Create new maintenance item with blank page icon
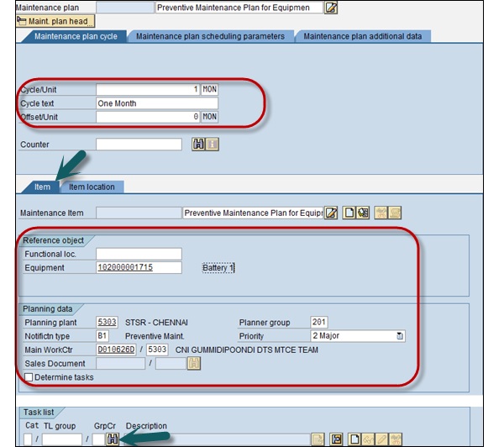504x447 pixels. 349,213
